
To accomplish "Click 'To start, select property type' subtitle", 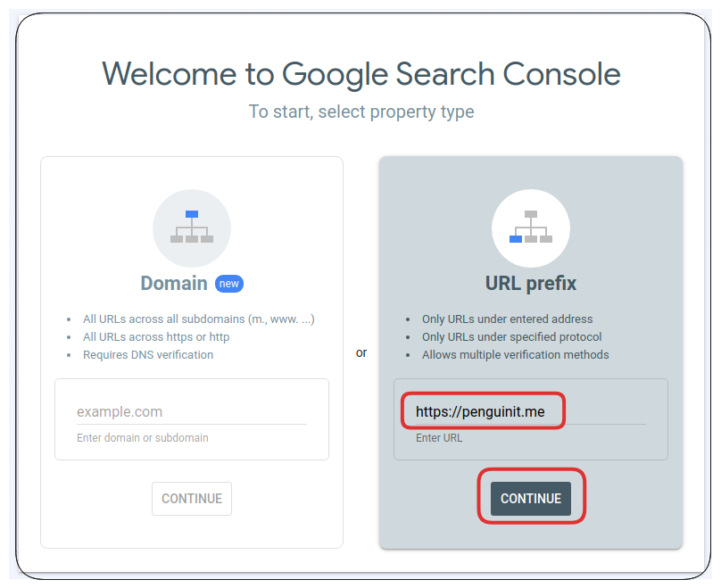I will [361, 112].
